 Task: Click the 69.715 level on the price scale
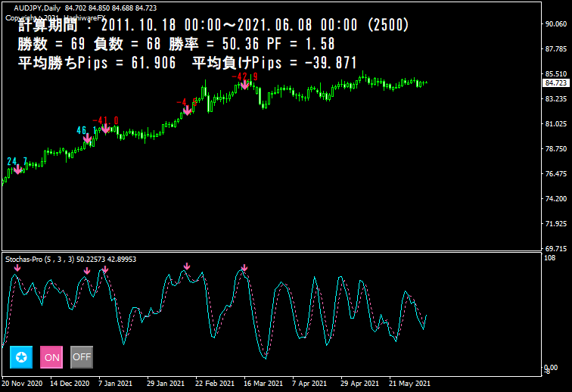click(x=556, y=248)
